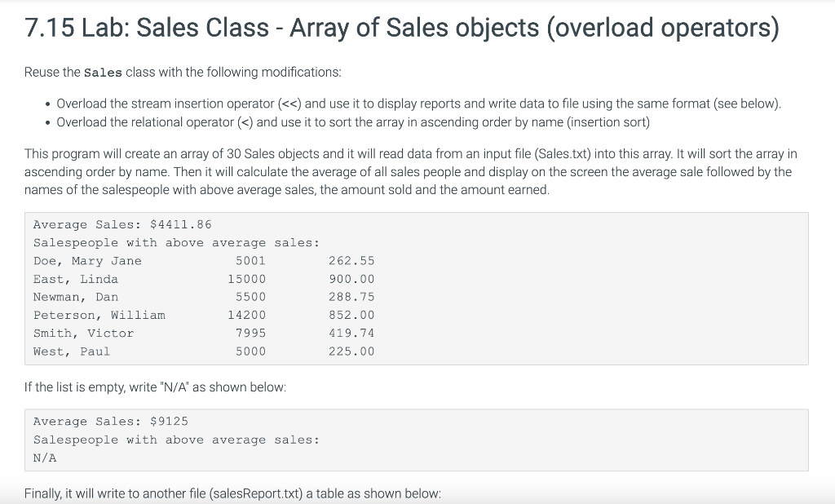
Task: Click the bold Sales class name
Action: pyautogui.click(x=103, y=73)
